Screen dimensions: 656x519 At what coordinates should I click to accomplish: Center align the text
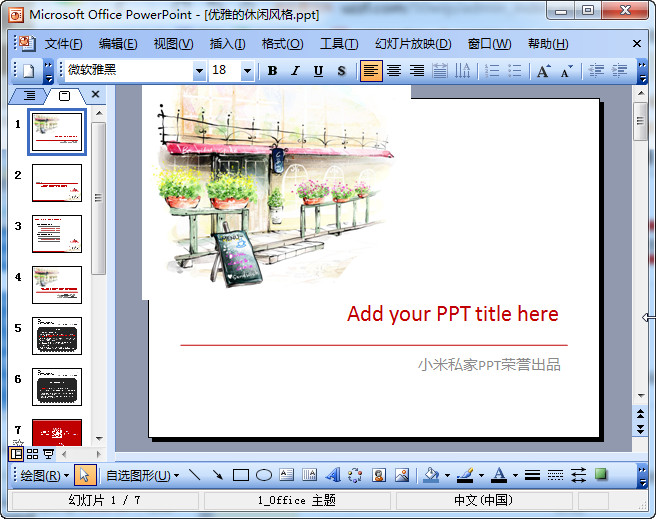click(394, 71)
